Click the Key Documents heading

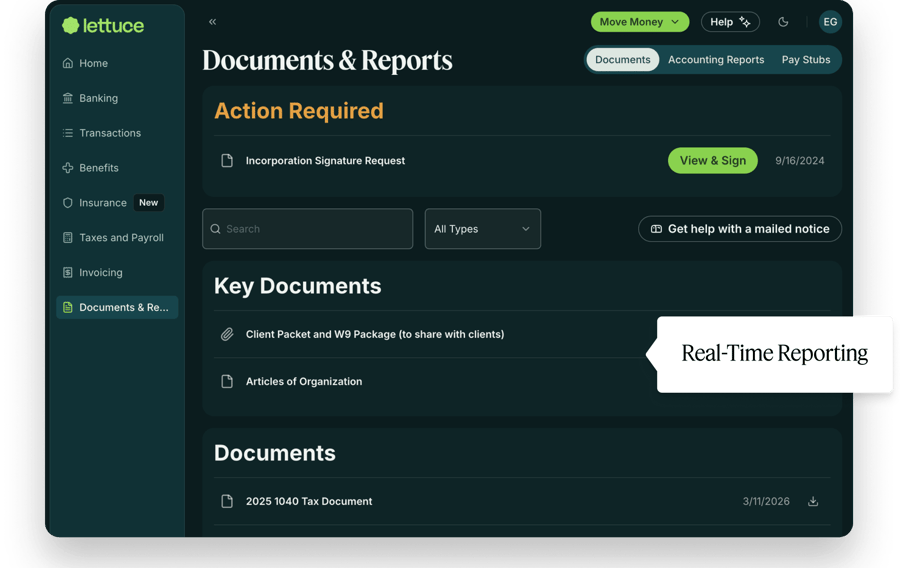297,286
